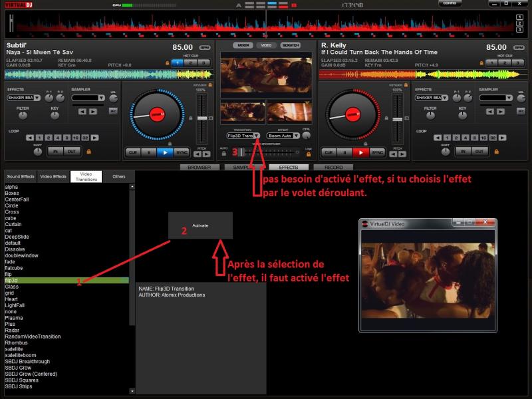The height and width of the screenshot is (399, 532).
Task: Select Dissolve transition in list
Action: tap(15, 249)
